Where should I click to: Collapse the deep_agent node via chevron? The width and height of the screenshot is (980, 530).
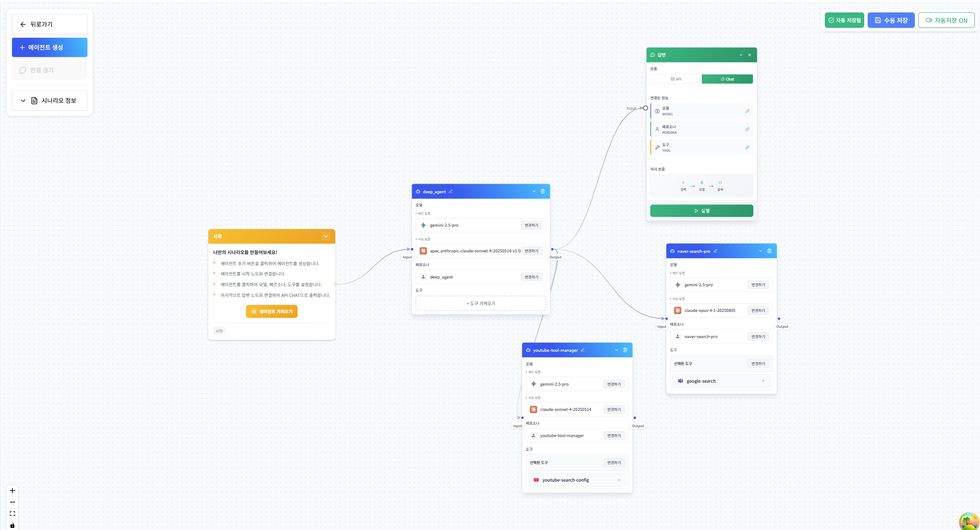(534, 192)
